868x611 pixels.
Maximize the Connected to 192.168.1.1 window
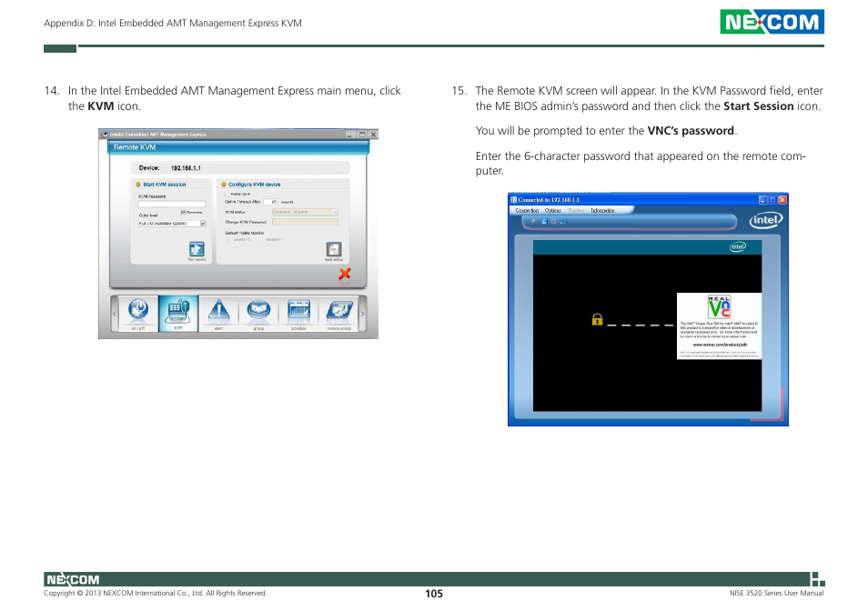tap(772, 200)
